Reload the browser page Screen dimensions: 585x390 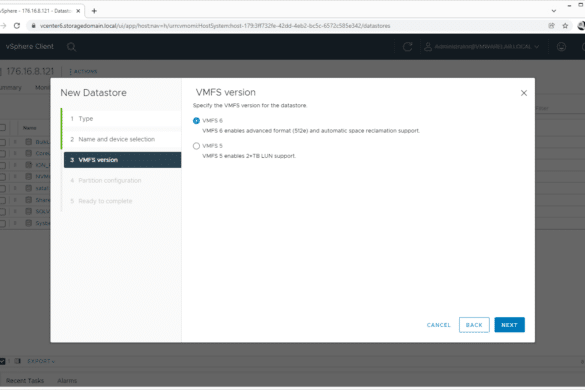(17, 26)
